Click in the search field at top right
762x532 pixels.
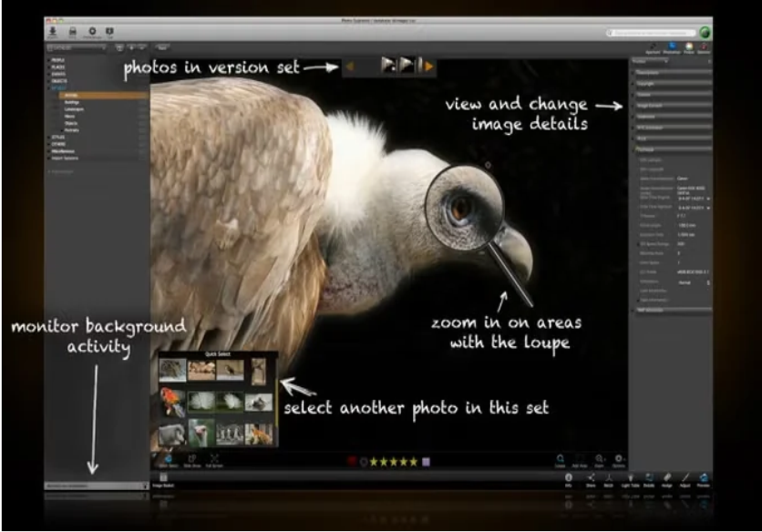[651, 33]
